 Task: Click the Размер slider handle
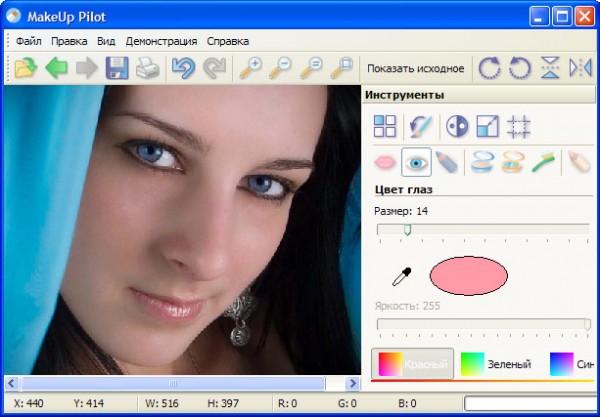tap(408, 230)
